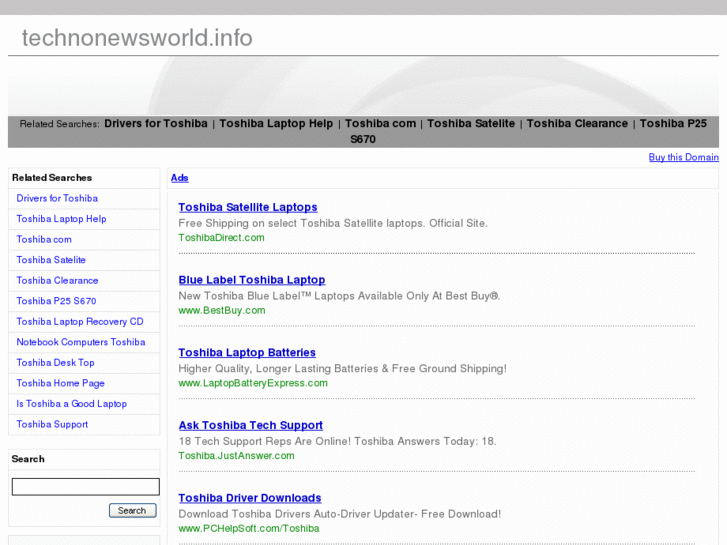Screen dimensions: 727x545
Task: Click sidebar link 'Toshiba Satelite'
Action: point(51,260)
